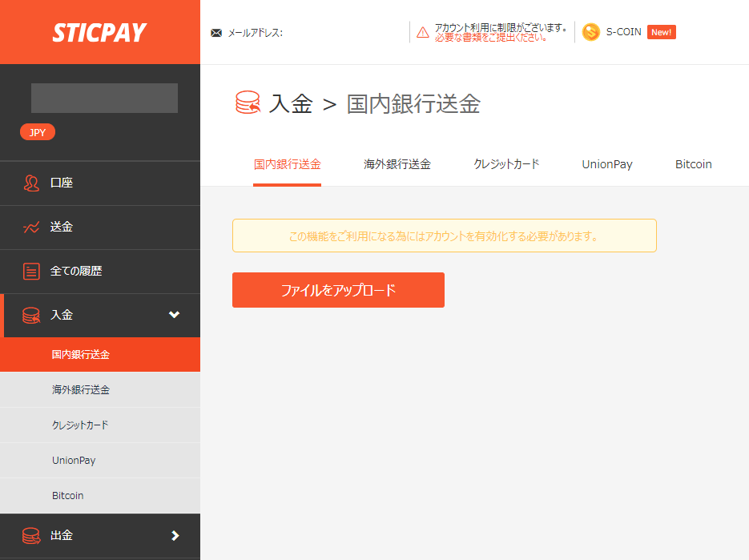This screenshot has width=749, height=560.
Task: Click the 全ての履歴 history icon in sidebar
Action: coord(31,271)
